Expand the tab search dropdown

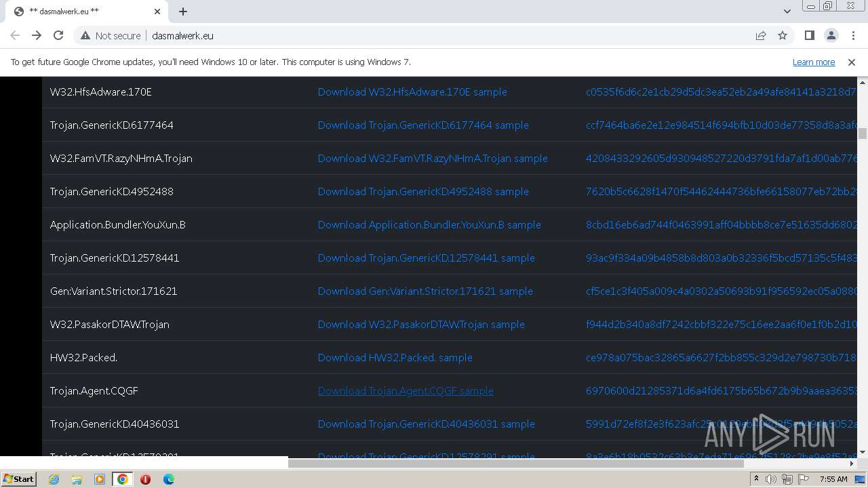pos(787,12)
